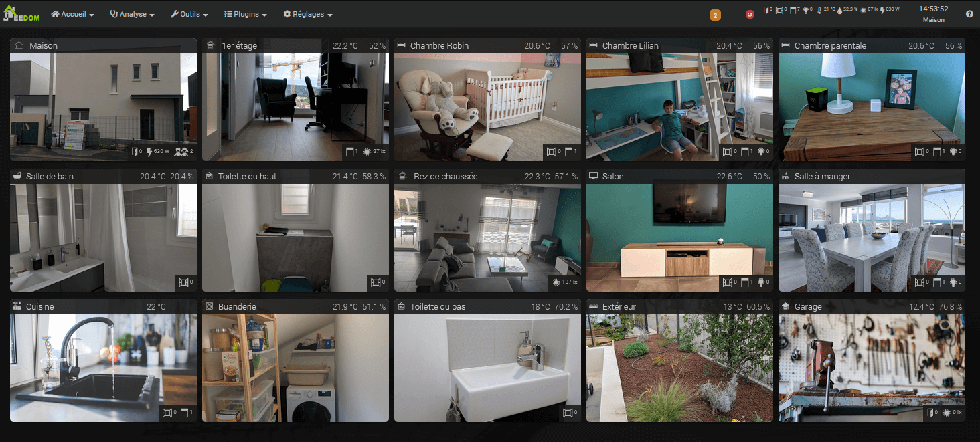Open the help question mark icon
The height and width of the screenshot is (442, 980).
coord(969,14)
